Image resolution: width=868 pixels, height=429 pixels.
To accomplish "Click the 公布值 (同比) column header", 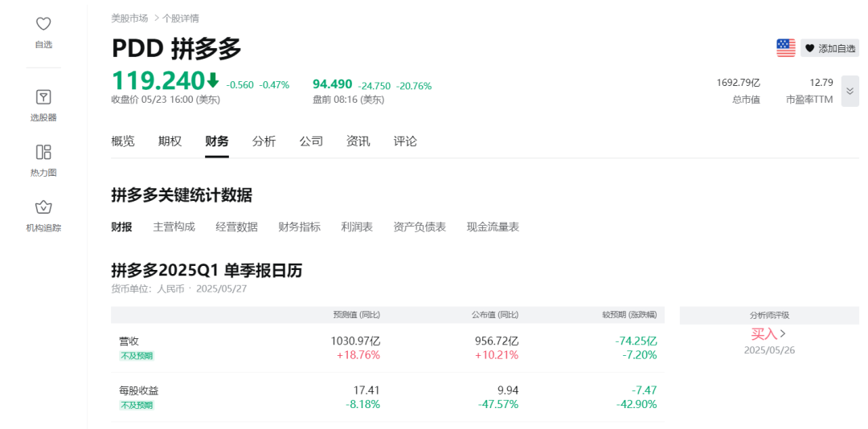I will click(495, 315).
